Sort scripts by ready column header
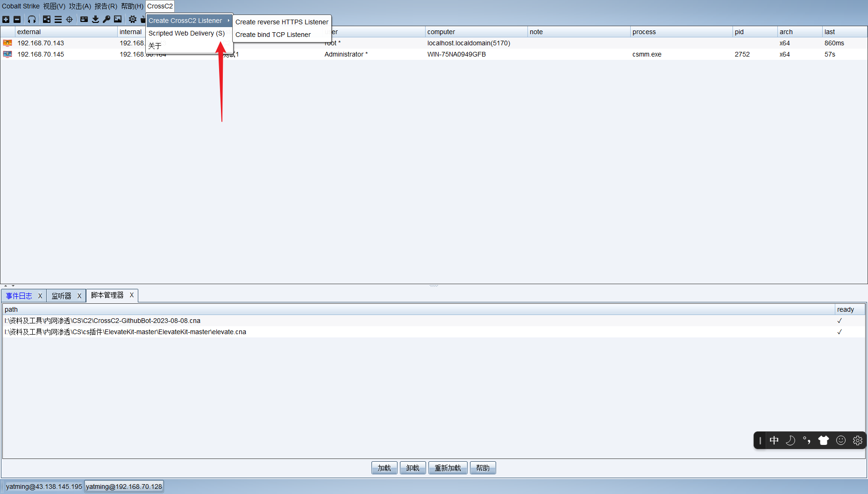The height and width of the screenshot is (494, 868). click(850, 309)
